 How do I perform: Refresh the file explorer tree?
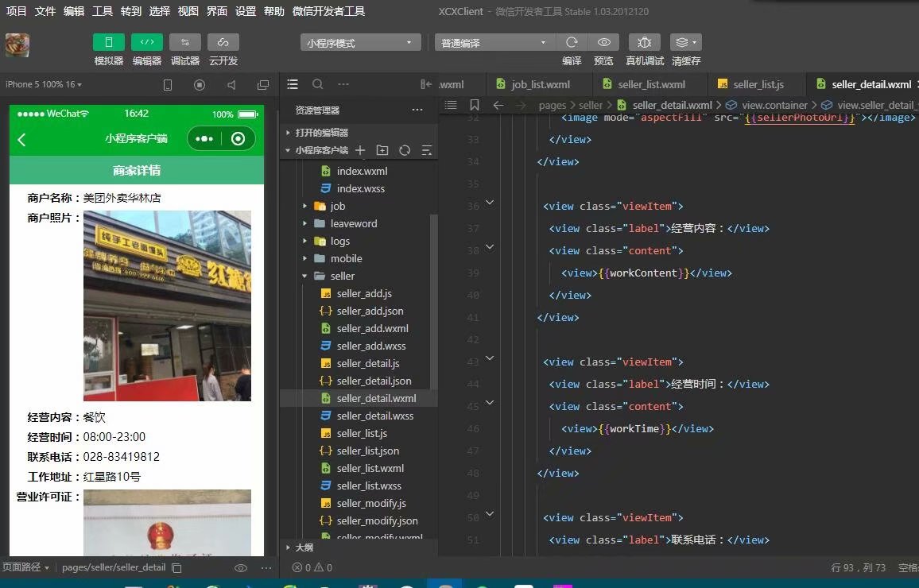pyautogui.click(x=405, y=150)
